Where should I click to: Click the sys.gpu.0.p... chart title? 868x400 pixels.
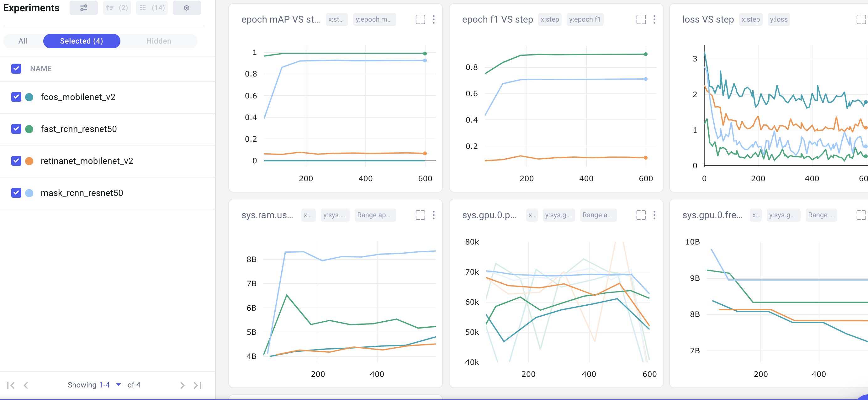pos(489,215)
